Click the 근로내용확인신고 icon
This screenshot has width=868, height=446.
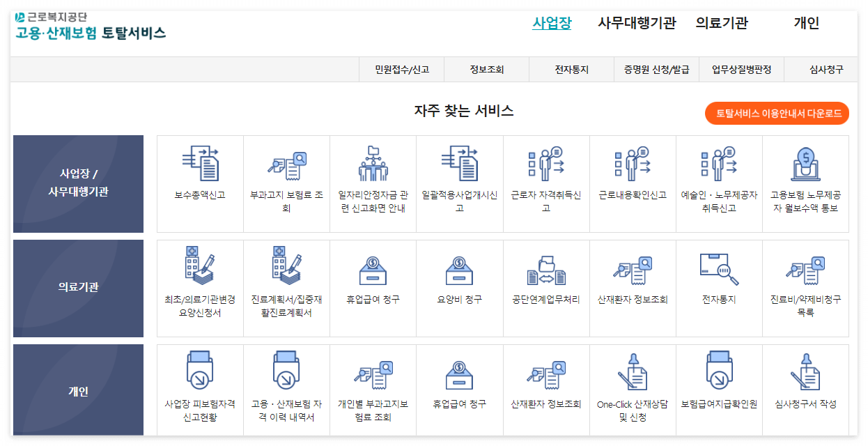pyautogui.click(x=633, y=164)
